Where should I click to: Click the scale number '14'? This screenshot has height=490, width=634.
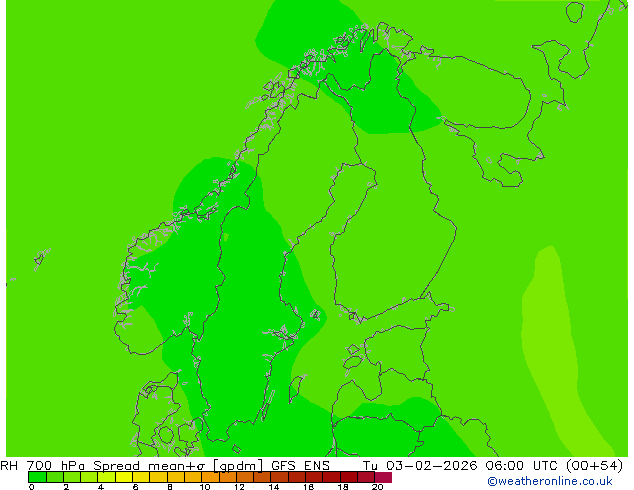point(274,487)
